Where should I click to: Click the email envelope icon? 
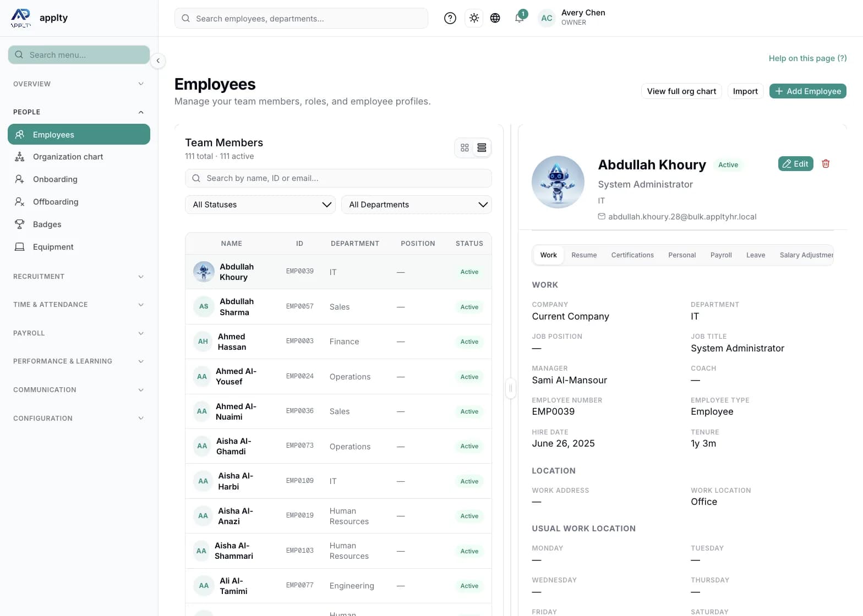pos(602,217)
